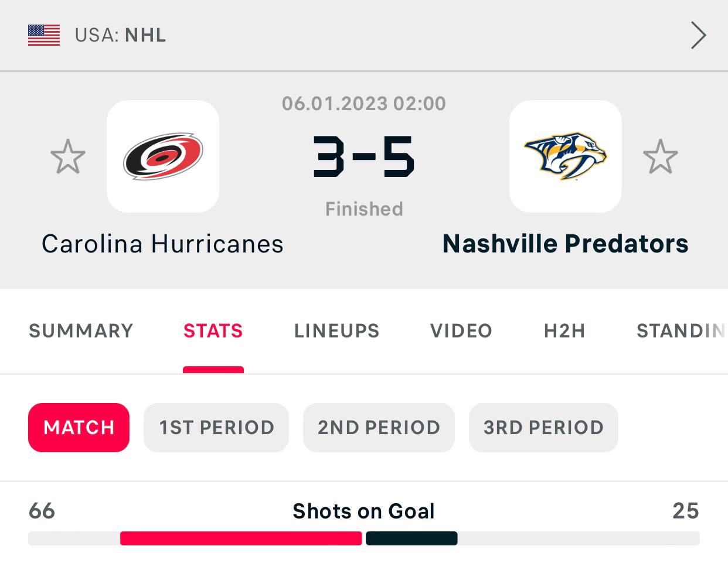Open league page via right chevron arrow
Screen dimensions: 728x570
click(x=698, y=35)
